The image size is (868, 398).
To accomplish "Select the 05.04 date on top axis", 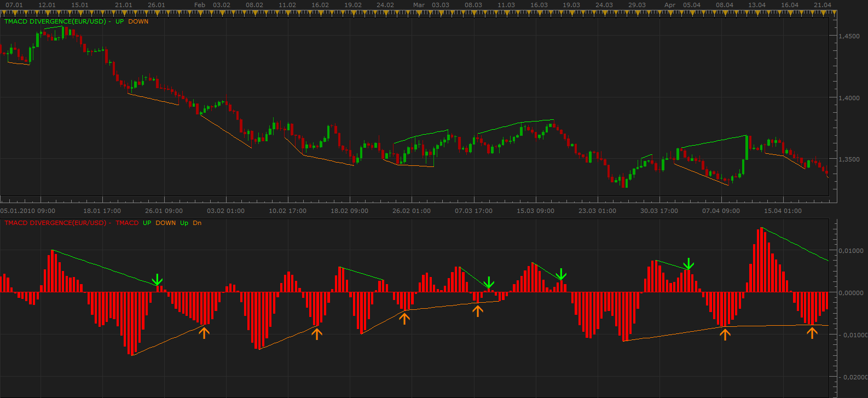I will tap(692, 5).
